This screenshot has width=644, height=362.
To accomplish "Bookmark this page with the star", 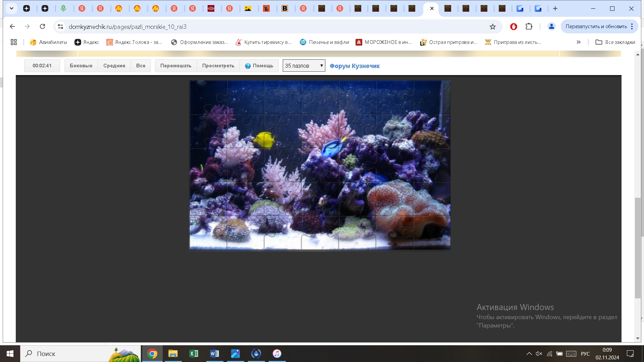I will (492, 26).
